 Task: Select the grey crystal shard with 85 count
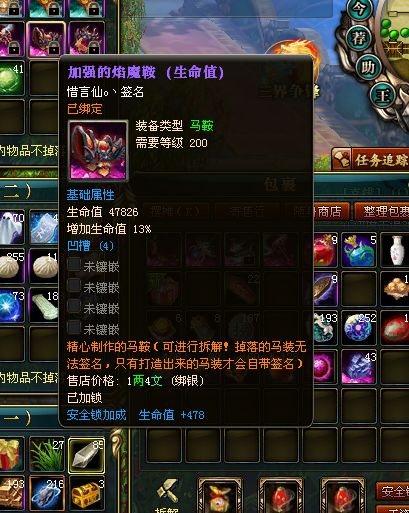tap(86, 455)
